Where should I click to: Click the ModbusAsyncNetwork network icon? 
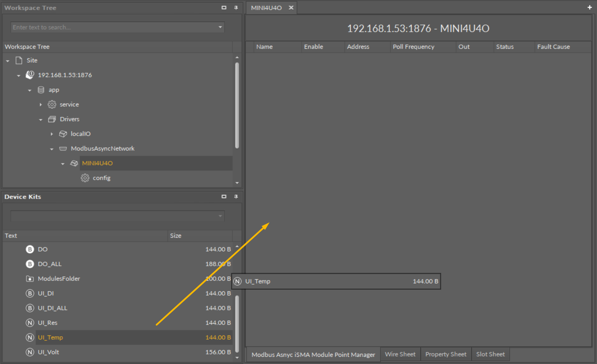pyautogui.click(x=63, y=149)
